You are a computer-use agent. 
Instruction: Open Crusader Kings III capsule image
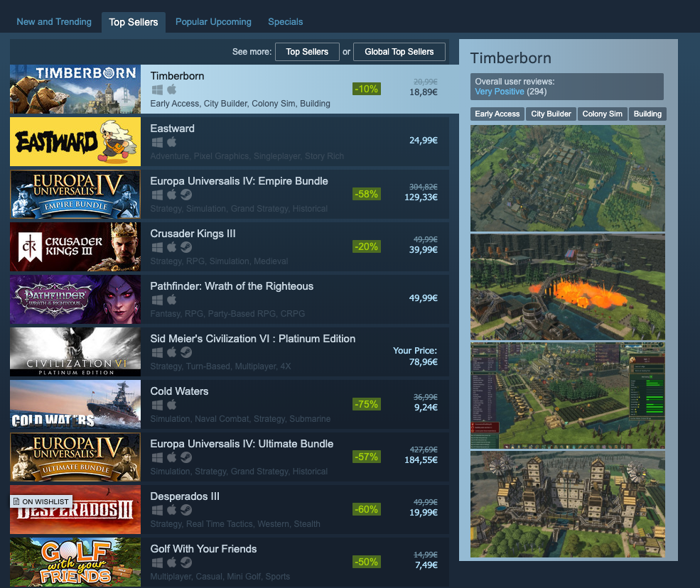75,246
